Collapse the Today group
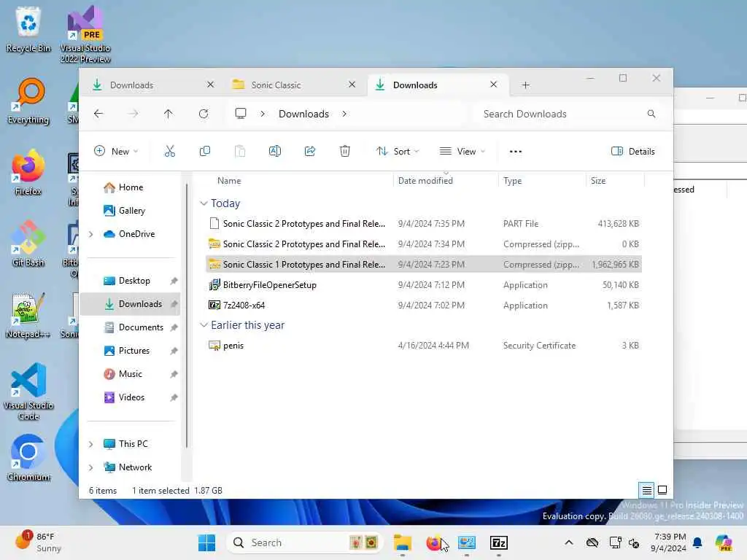Image resolution: width=747 pixels, height=560 pixels. (x=204, y=203)
